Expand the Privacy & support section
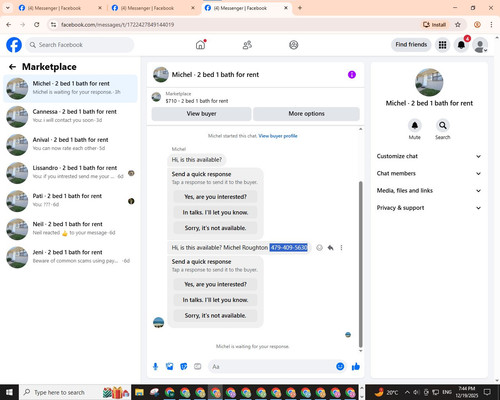Image resolution: width=500 pixels, height=400 pixels. (x=429, y=208)
